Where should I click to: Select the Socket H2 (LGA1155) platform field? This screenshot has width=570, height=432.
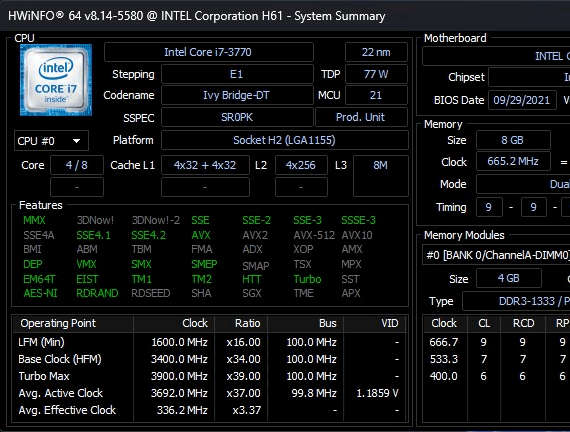coord(284,140)
